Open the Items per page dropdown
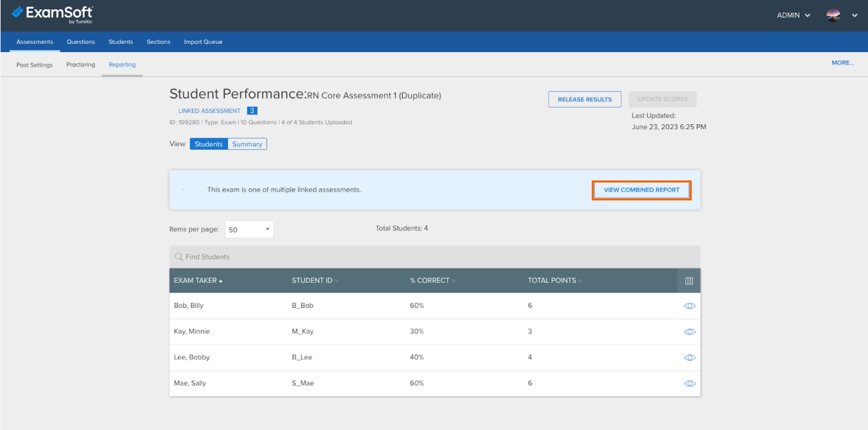This screenshot has width=868, height=430. (x=249, y=229)
